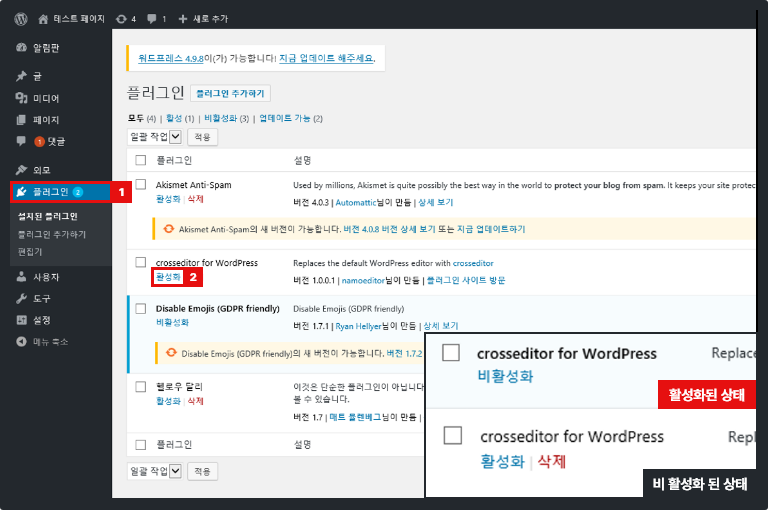The width and height of the screenshot is (768, 510).
Task: Open the 외모 appearance brush icon
Action: coord(21,170)
